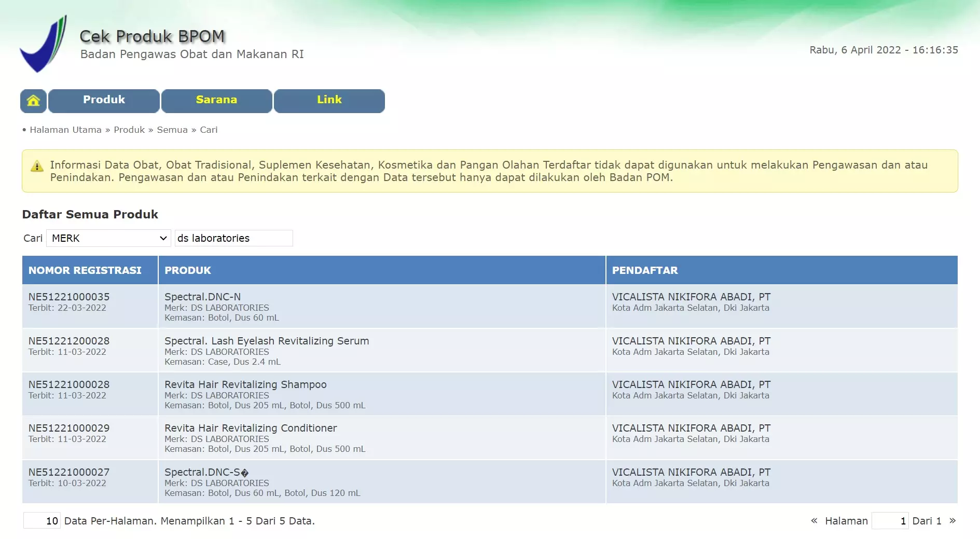Click VICALISTA NIKIFORA ABADI in Shampoo row

click(x=691, y=384)
